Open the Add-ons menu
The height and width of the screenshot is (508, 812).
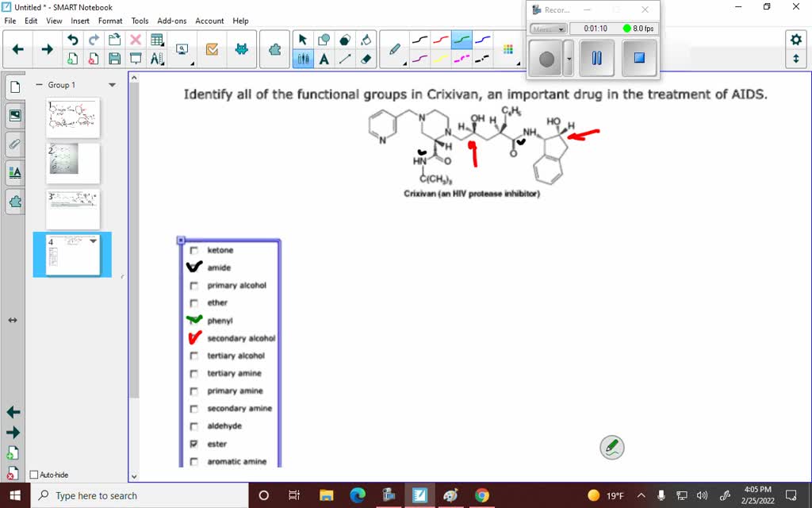(170, 21)
